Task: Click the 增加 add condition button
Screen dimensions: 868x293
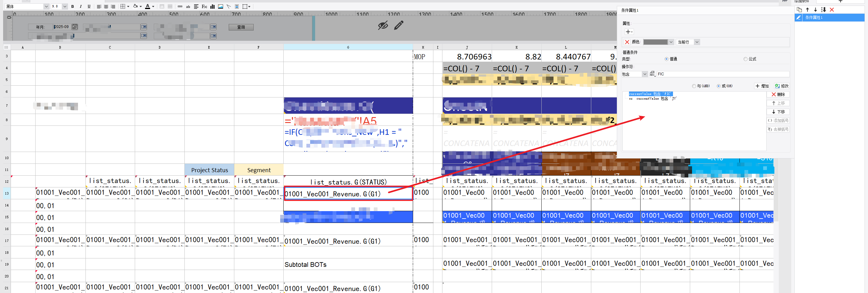Action: coord(762,86)
